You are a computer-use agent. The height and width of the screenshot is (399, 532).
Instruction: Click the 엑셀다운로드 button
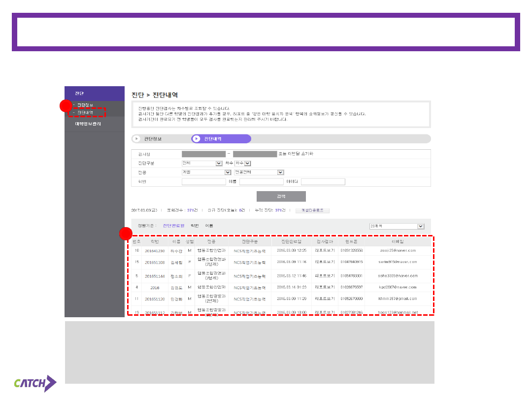(312, 210)
